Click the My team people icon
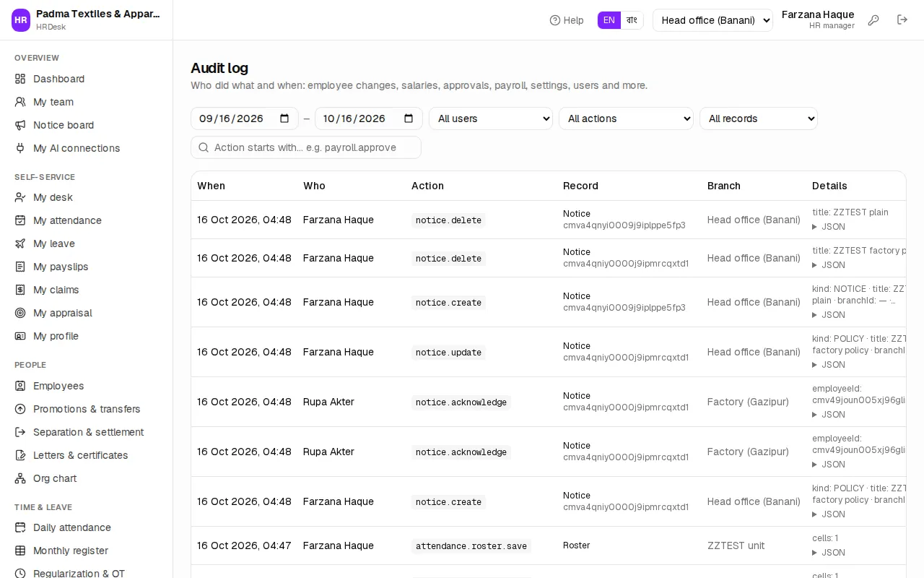The height and width of the screenshot is (578, 924). click(20, 102)
